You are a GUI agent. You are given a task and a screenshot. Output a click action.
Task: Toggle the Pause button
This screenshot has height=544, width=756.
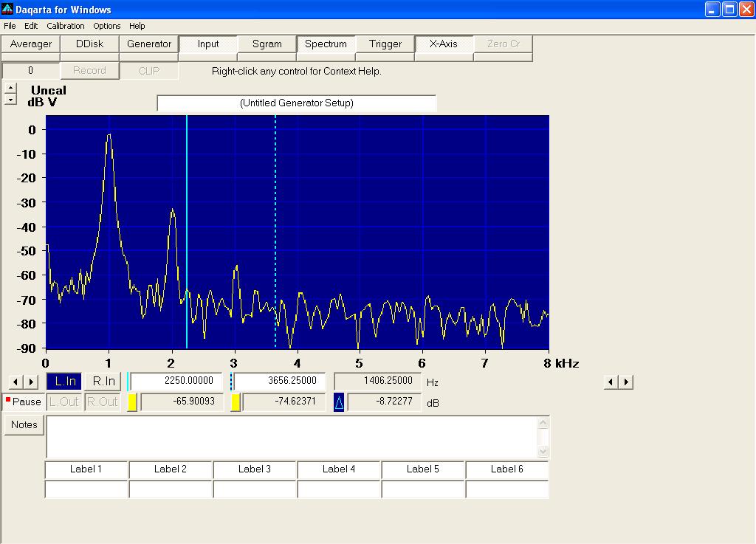(x=23, y=402)
